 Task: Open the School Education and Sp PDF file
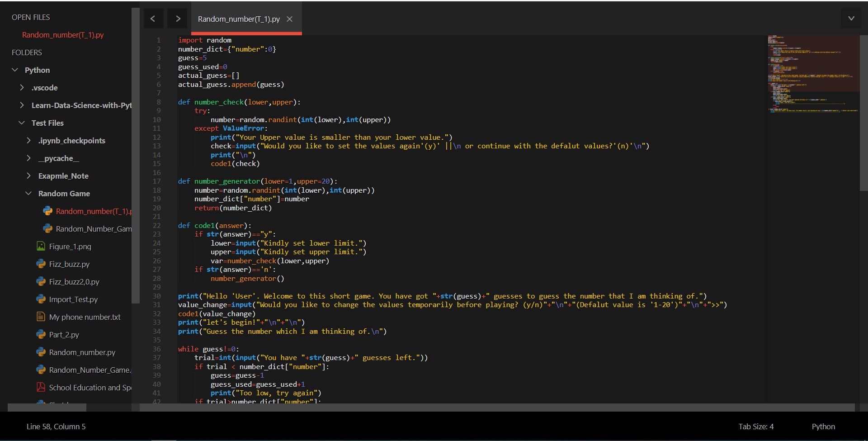tap(90, 388)
